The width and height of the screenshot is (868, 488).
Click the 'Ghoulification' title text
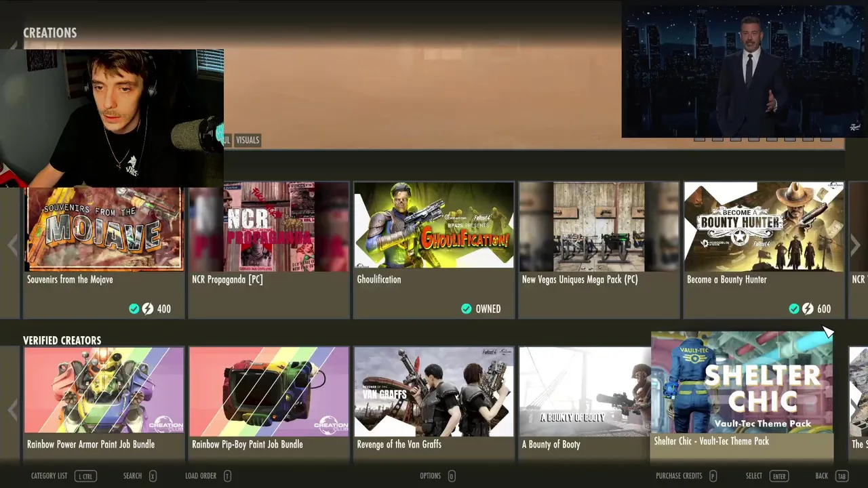(x=379, y=279)
